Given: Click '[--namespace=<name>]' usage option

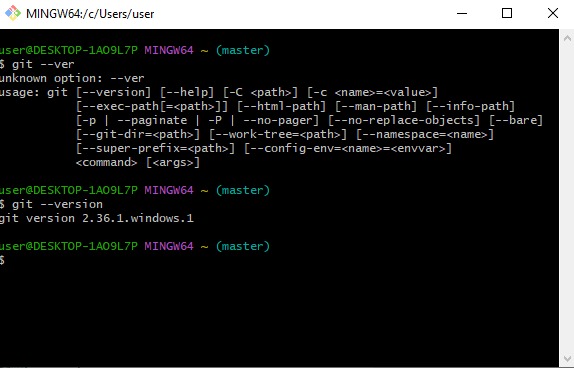Looking at the screenshot, I should tap(425, 134).
